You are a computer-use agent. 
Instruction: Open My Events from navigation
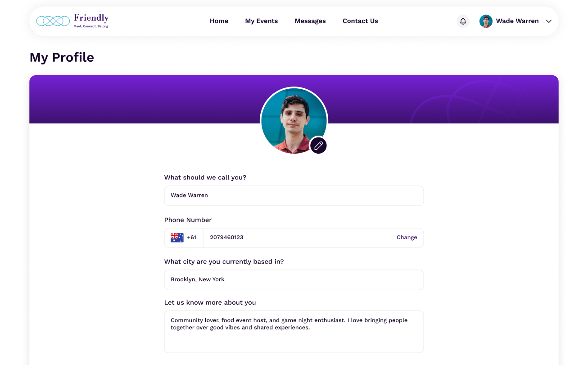tap(262, 21)
